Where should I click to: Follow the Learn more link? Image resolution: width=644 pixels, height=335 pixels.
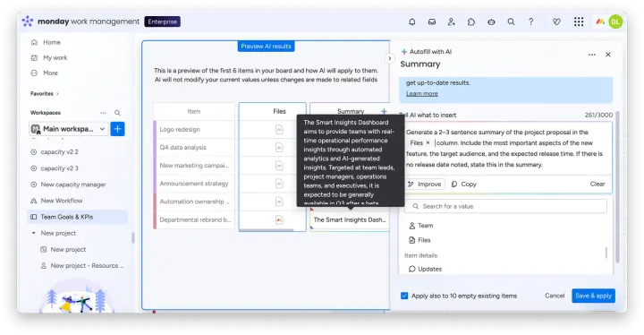click(422, 94)
